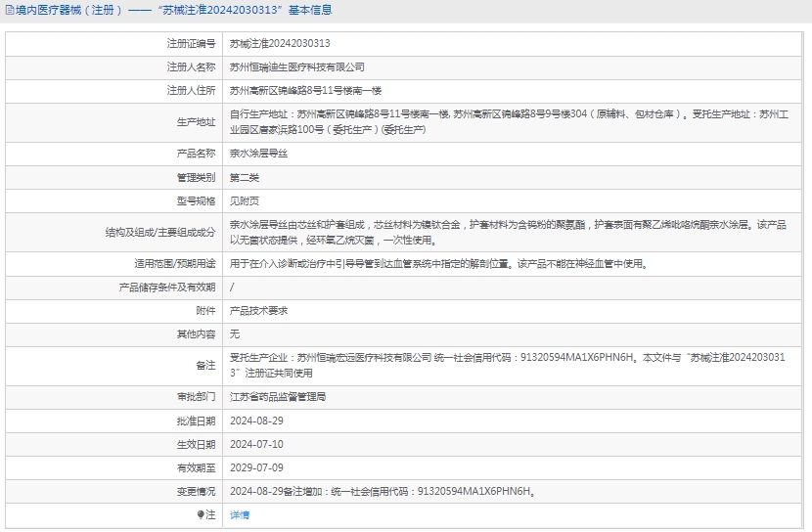Select the registration number value 苏械注准20242030313
The width and height of the screenshot is (812, 532).
pyautogui.click(x=280, y=44)
